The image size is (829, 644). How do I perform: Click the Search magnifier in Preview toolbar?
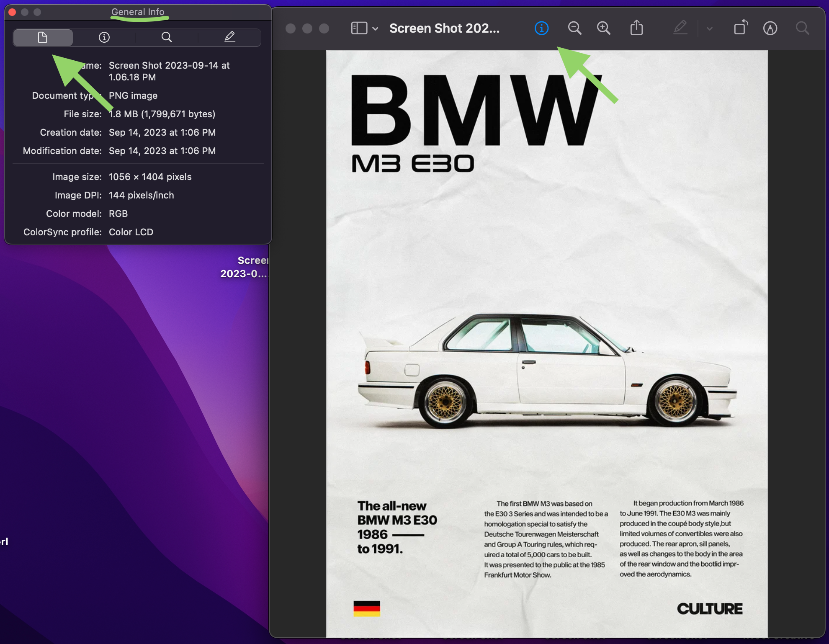click(802, 28)
